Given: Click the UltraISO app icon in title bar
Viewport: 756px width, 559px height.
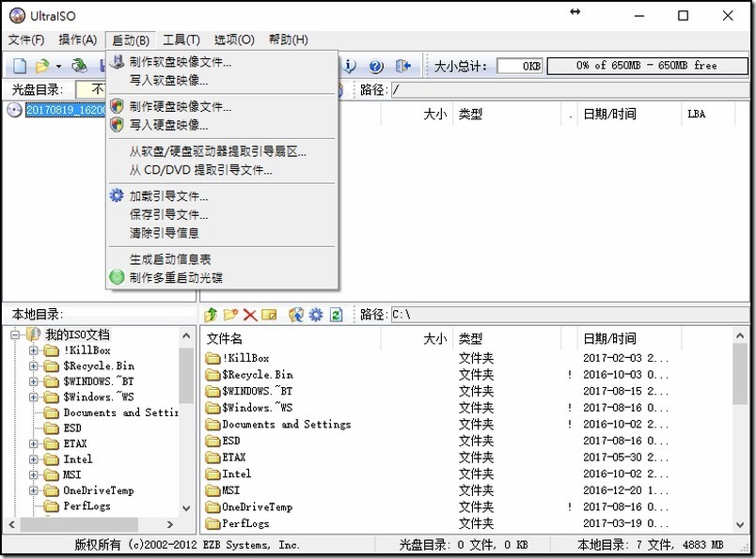Looking at the screenshot, I should pos(17,15).
